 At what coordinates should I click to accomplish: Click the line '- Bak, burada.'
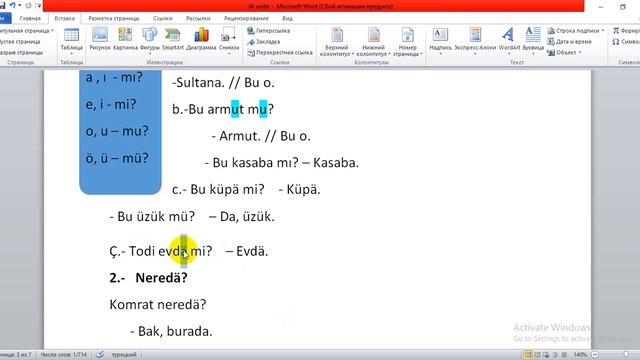click(171, 331)
